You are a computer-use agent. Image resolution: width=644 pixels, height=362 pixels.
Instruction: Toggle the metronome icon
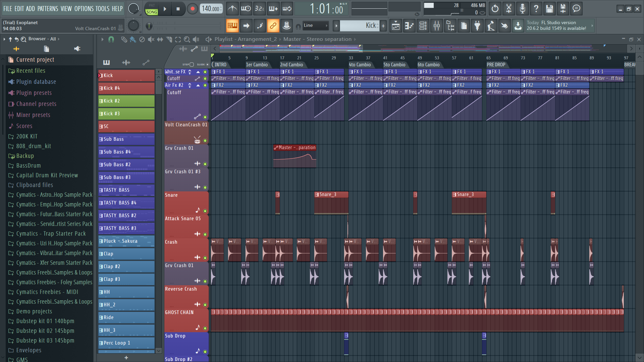point(232,9)
